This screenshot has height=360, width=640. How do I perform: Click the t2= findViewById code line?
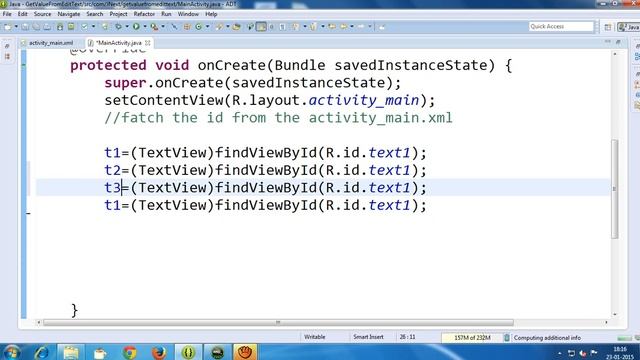click(265, 170)
